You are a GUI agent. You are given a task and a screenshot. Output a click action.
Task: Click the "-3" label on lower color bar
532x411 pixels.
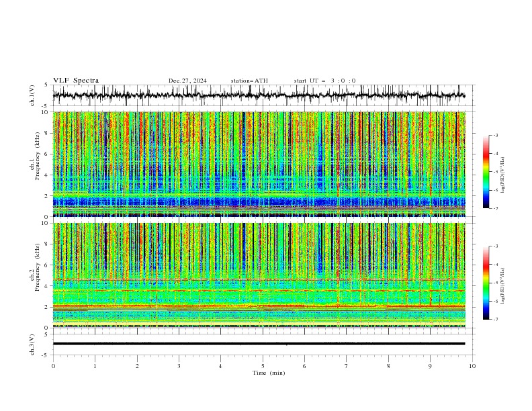(495, 246)
